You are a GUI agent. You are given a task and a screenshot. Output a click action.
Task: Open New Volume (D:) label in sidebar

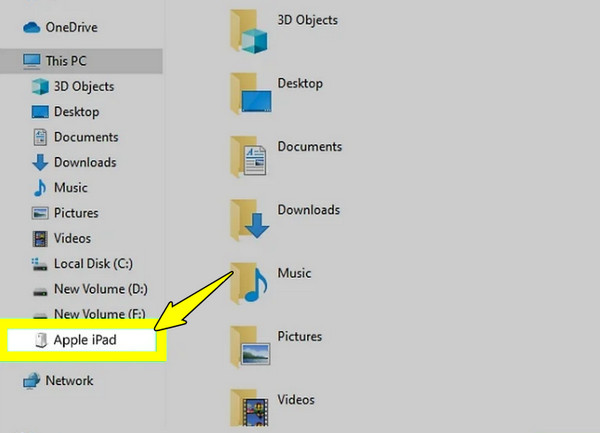101,289
